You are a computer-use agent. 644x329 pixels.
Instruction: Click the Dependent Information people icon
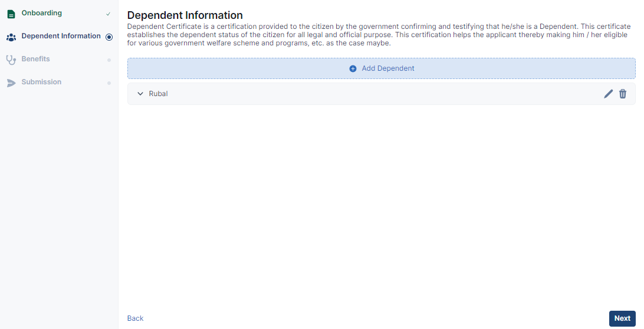[x=11, y=37]
